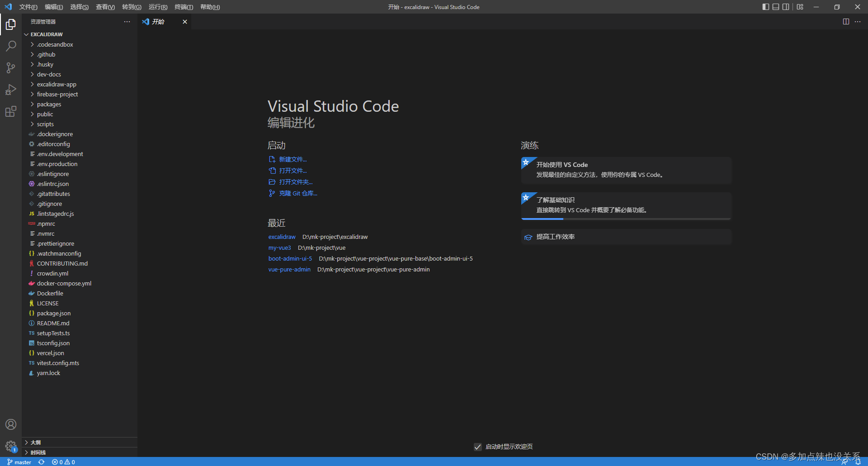
Task: Click the master branch indicator in status bar
Action: (x=19, y=462)
